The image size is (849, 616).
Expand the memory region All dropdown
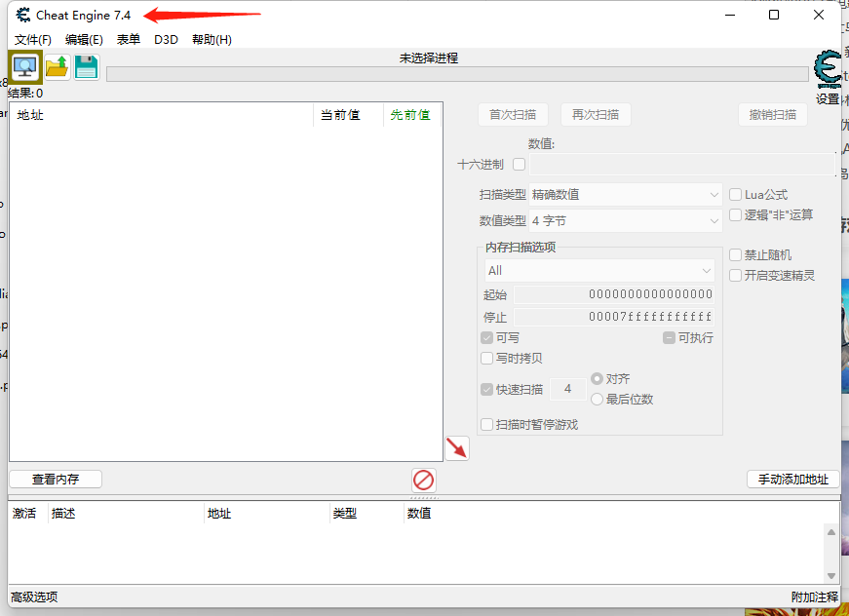click(x=599, y=271)
